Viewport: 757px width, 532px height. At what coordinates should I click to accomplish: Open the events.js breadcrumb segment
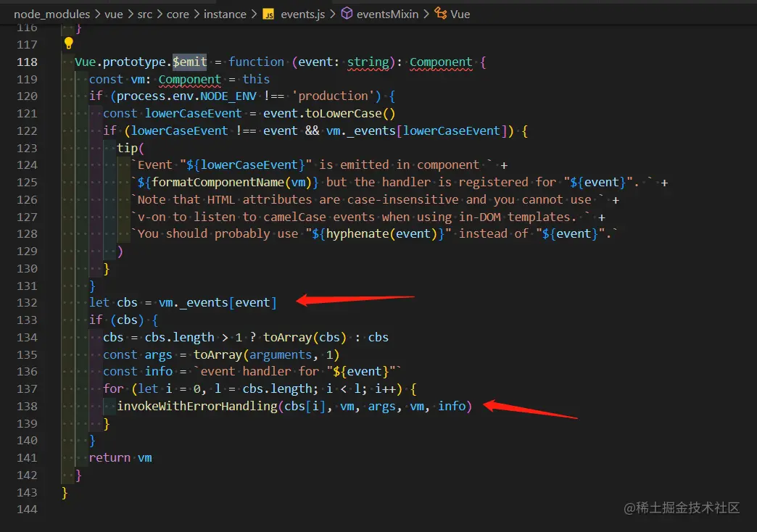click(x=302, y=14)
